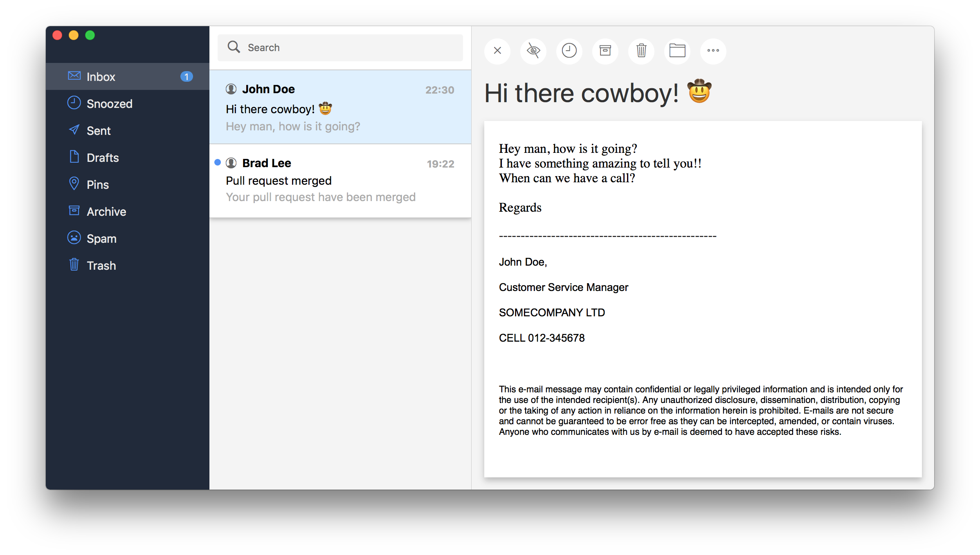View the Spam folder

click(x=101, y=239)
